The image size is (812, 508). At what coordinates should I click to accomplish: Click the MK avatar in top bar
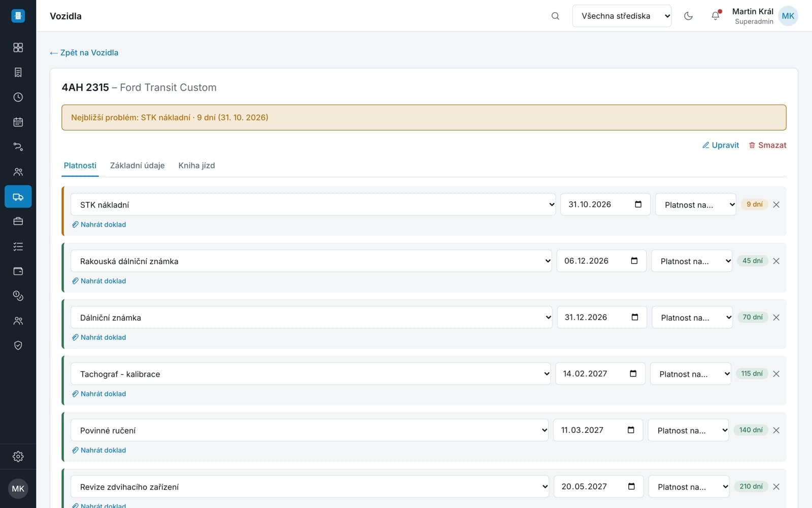(x=788, y=16)
